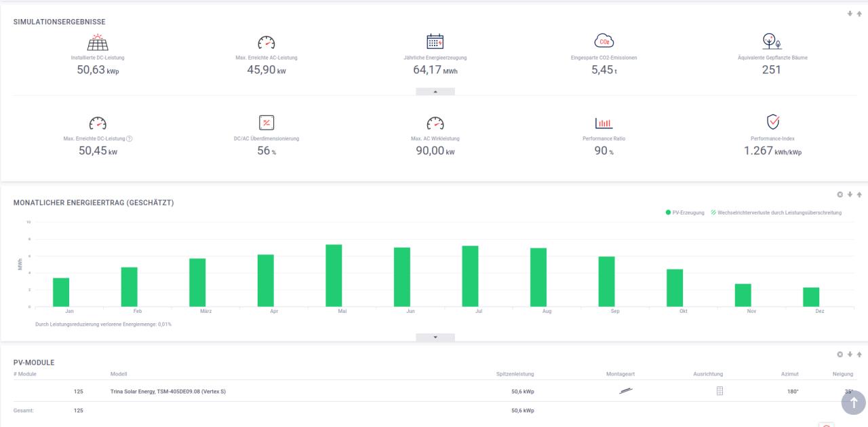Click the 90 % Performance Ratio value

coord(604,151)
